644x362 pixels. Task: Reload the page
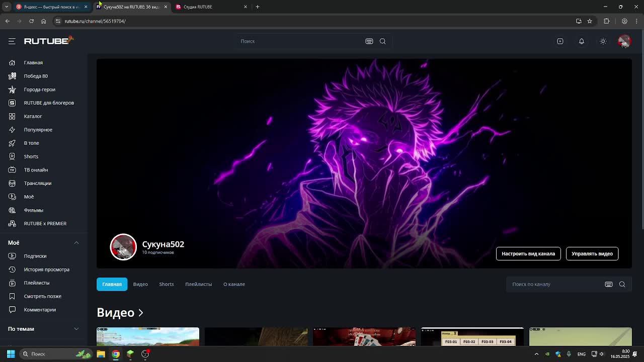coord(31,21)
